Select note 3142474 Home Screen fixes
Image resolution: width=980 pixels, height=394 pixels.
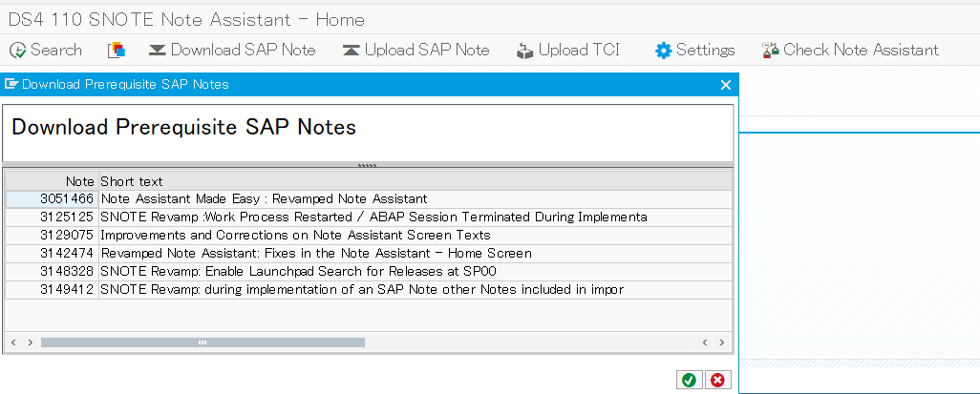(x=369, y=254)
